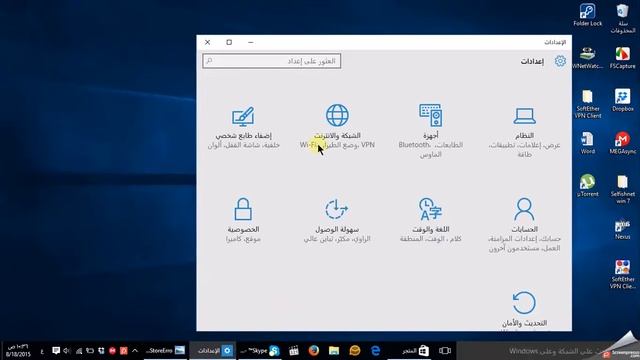The width and height of the screenshot is (640, 360).
Task: Open Ease of Access (سهولة الوصول) settings
Action: (337, 220)
